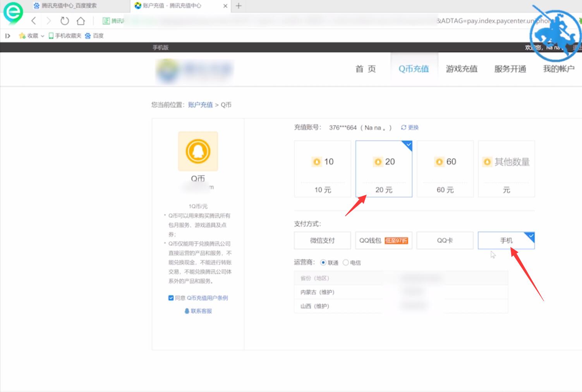The width and height of the screenshot is (582, 392).
Task: Click the browser forward arrow
Action: pos(48,21)
